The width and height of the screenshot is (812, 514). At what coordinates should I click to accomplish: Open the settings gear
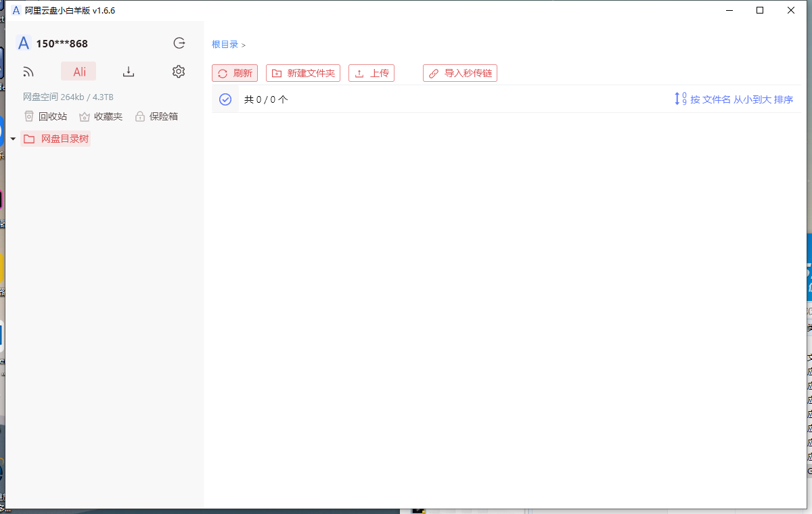[x=178, y=70]
